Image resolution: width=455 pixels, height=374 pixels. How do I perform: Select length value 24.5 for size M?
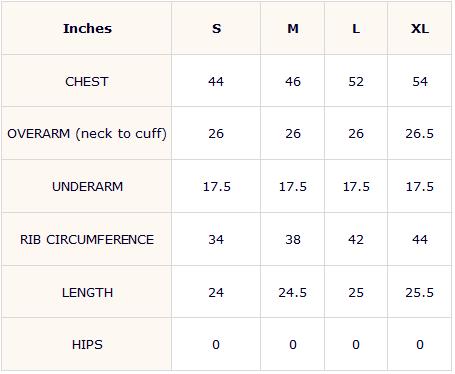(x=293, y=293)
